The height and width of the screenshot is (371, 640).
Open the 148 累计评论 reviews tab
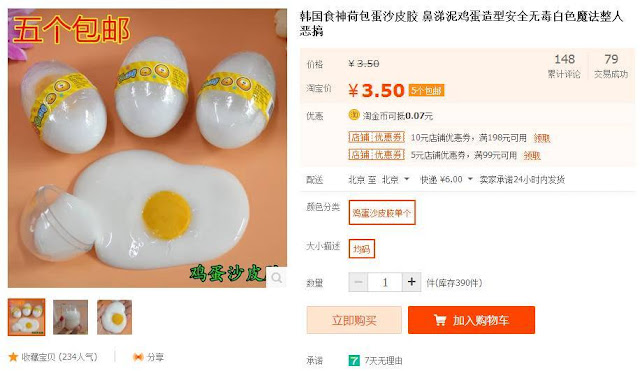[564, 66]
